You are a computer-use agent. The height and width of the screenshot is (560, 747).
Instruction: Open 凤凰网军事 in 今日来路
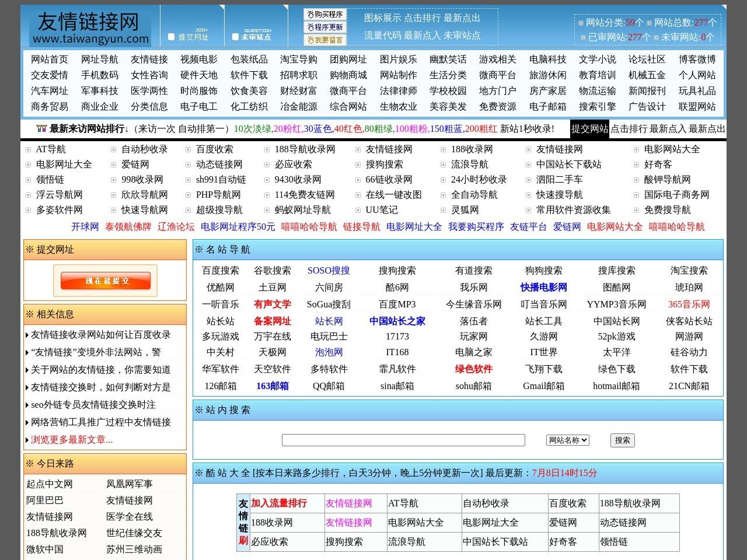[x=130, y=484]
